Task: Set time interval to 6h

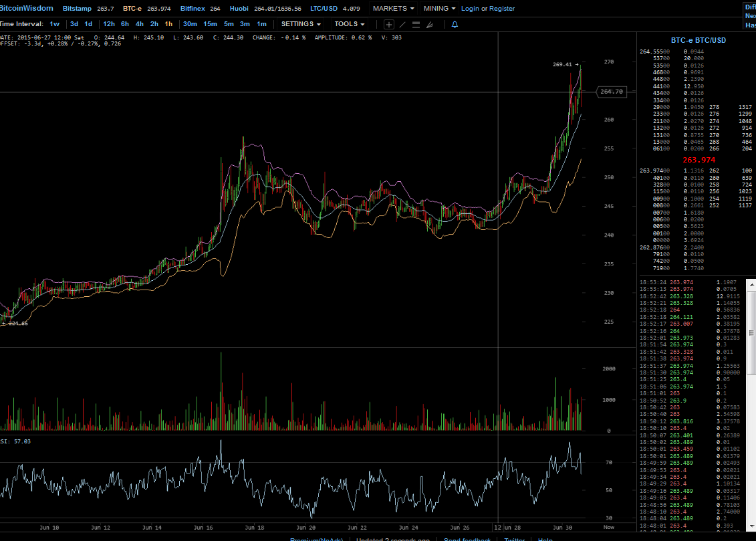Action: tap(125, 23)
